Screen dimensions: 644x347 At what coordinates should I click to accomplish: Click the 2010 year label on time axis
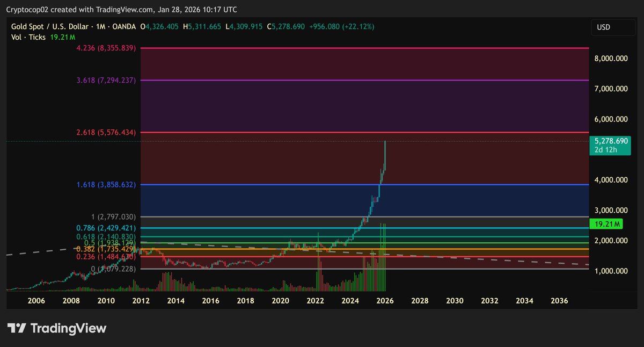click(x=106, y=301)
